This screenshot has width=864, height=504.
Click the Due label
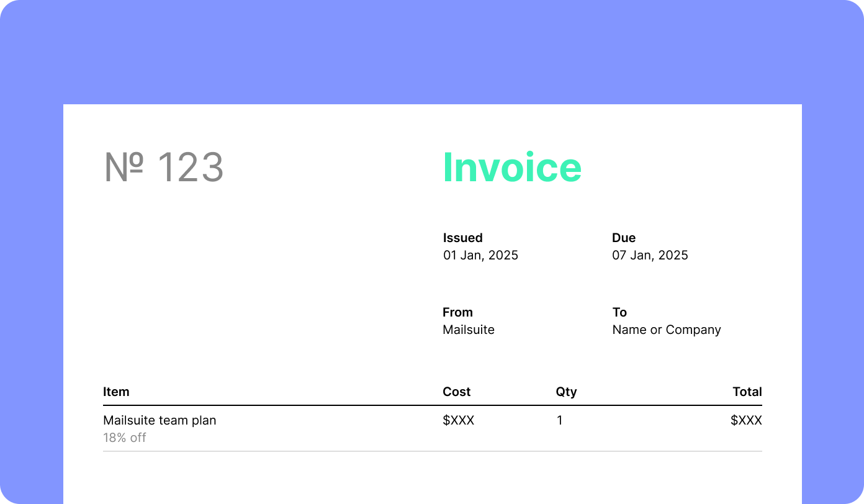(x=623, y=238)
